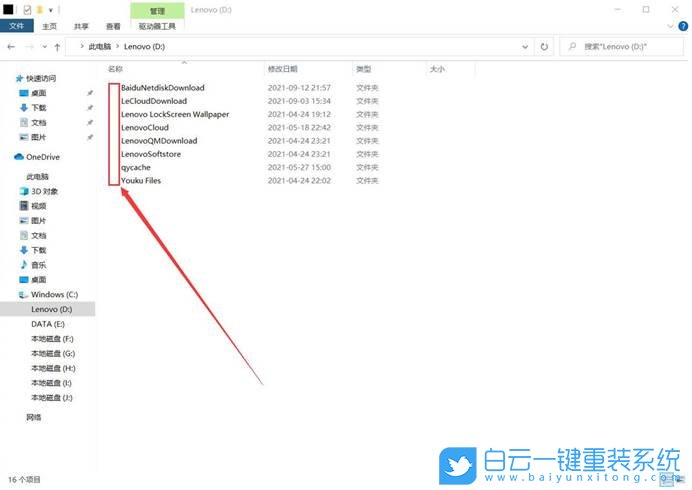Open 本地磁盘 (J:)
This screenshot has width=692, height=490.
pyautogui.click(x=52, y=397)
